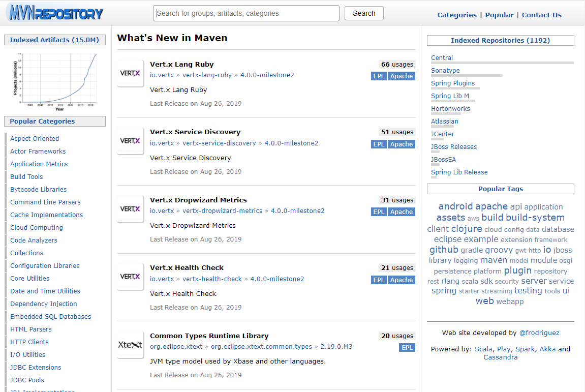The image size is (585, 392).
Task: Click the EPL license tag for Vert.x Lang Ruby
Action: [x=379, y=76]
